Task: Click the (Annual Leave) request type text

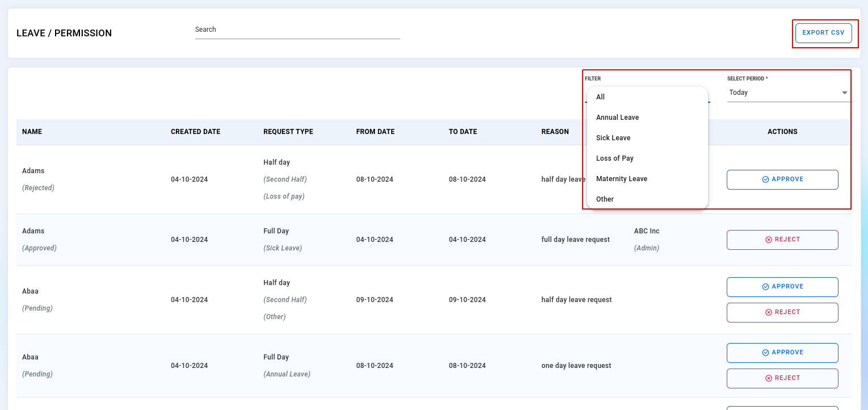Action: (x=286, y=374)
